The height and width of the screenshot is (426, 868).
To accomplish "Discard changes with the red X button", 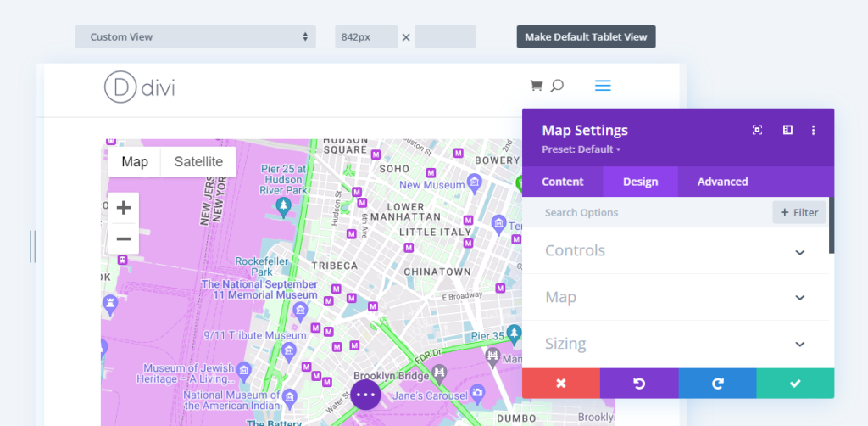I will click(x=560, y=384).
